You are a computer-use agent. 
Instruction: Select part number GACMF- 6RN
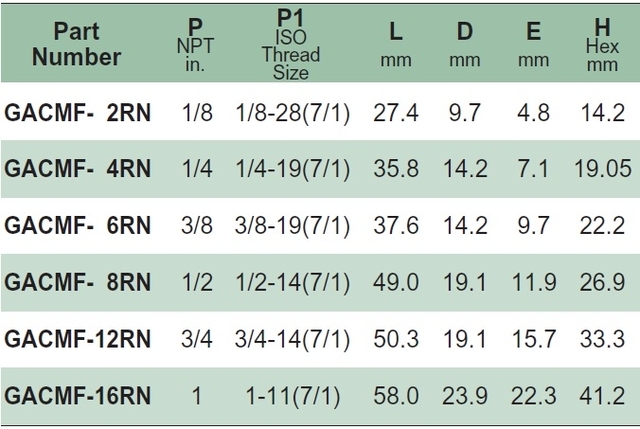(x=78, y=225)
